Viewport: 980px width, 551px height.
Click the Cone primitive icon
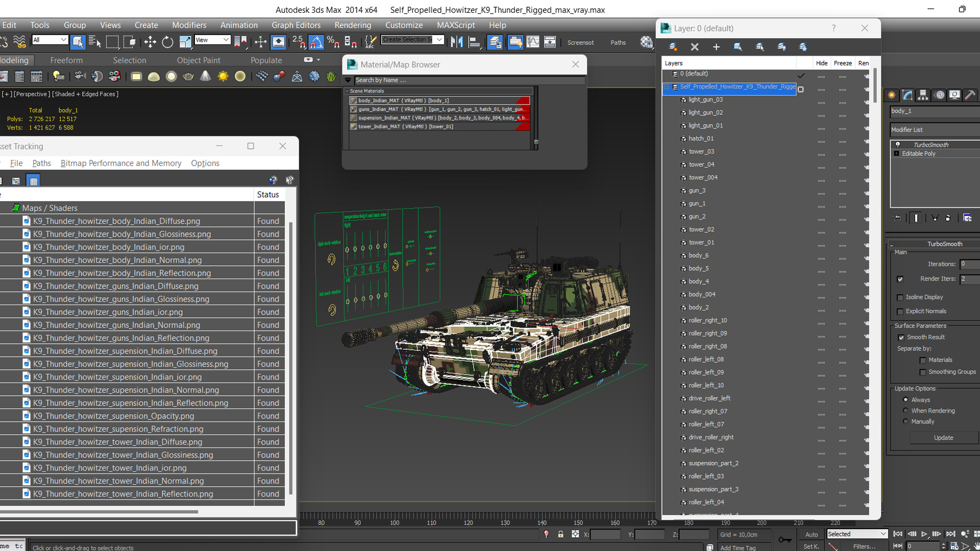[205, 77]
